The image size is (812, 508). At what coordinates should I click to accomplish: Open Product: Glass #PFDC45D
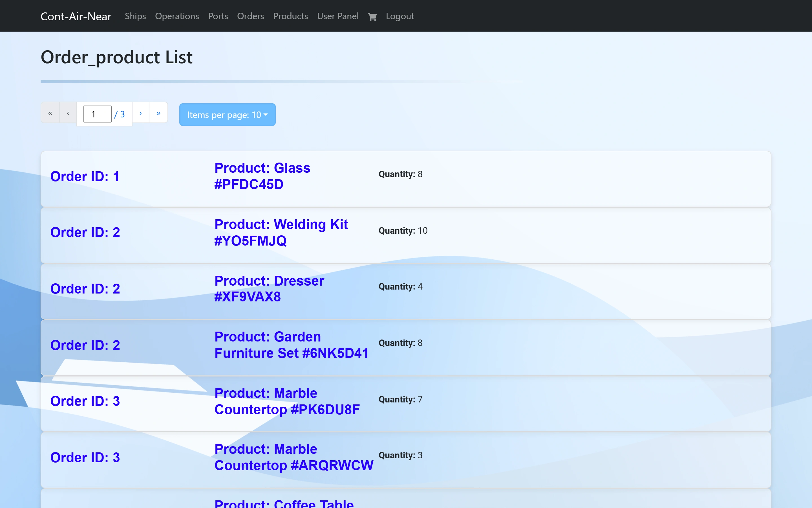tap(262, 176)
